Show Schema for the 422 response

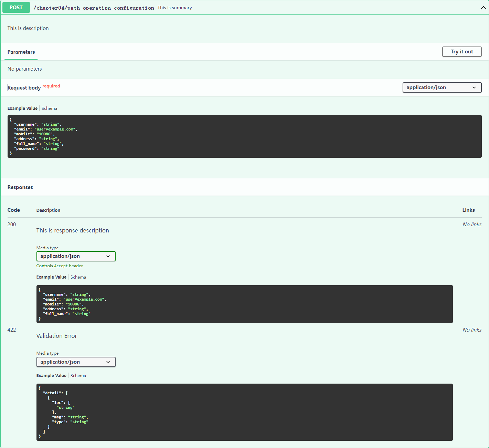coord(78,376)
